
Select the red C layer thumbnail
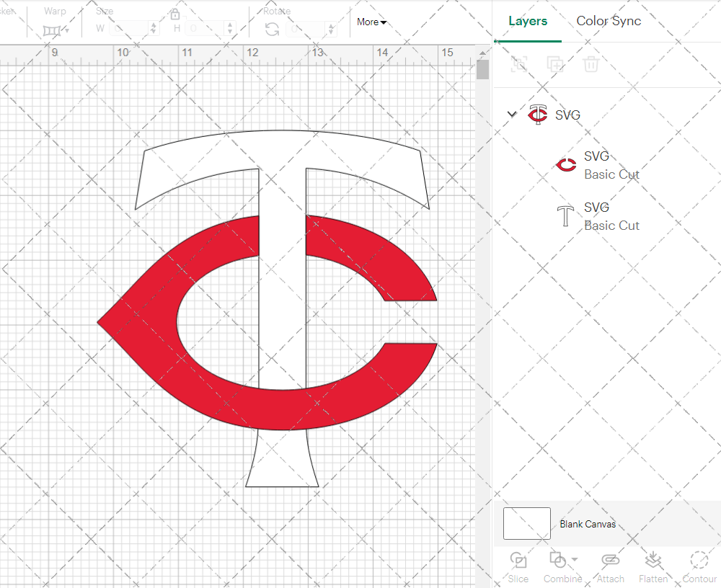click(x=566, y=164)
